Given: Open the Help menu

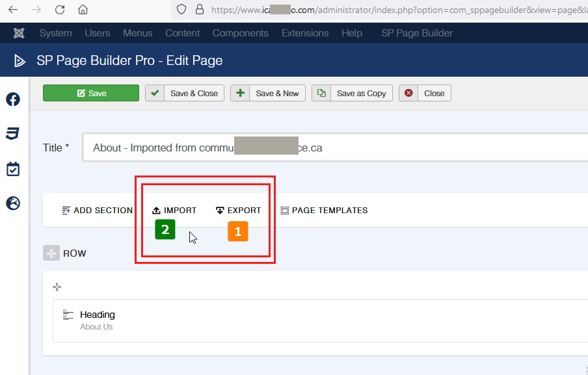Looking at the screenshot, I should (352, 33).
